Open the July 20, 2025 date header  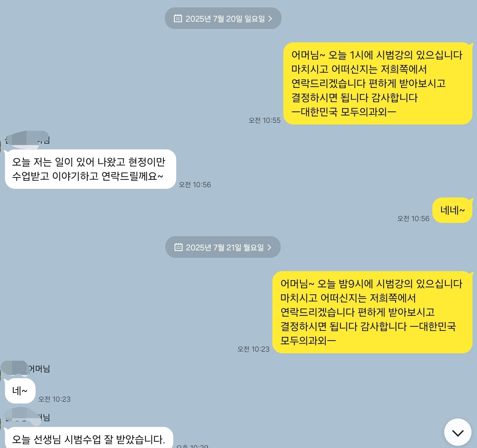click(x=223, y=18)
